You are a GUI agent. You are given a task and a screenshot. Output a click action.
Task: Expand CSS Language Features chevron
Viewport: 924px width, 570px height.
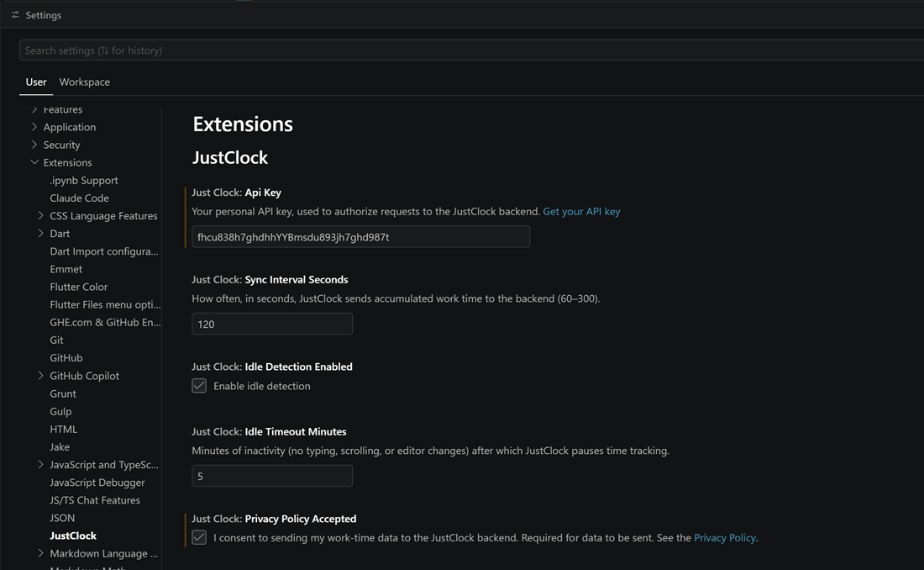[40, 216]
